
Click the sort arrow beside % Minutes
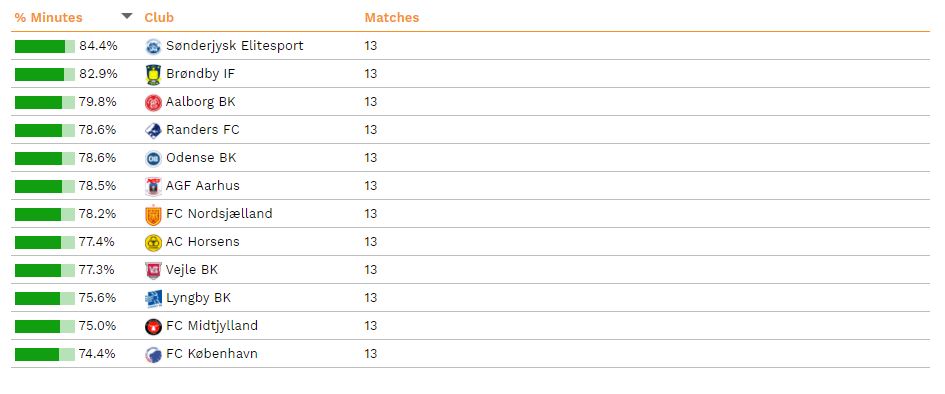coord(127,16)
